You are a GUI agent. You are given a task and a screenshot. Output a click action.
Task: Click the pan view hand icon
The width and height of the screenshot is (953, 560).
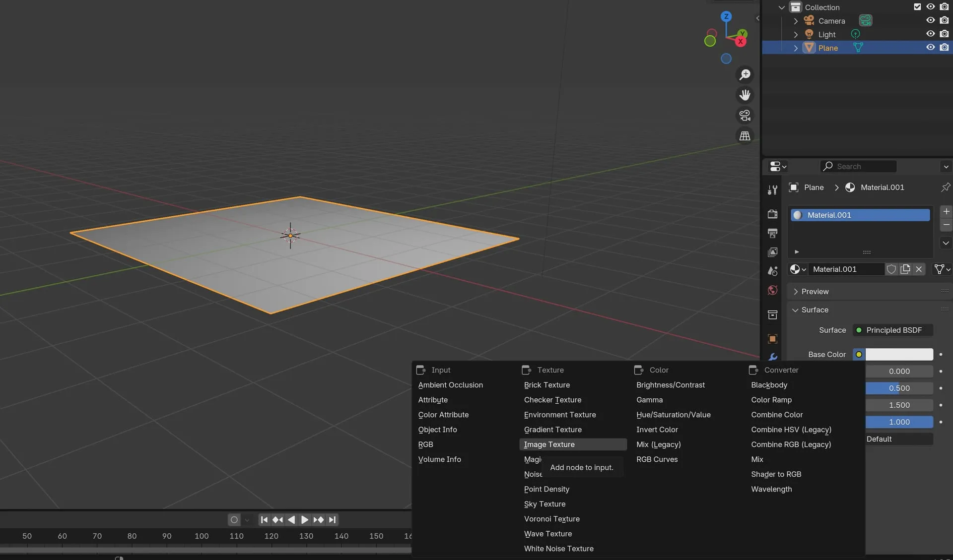(745, 95)
